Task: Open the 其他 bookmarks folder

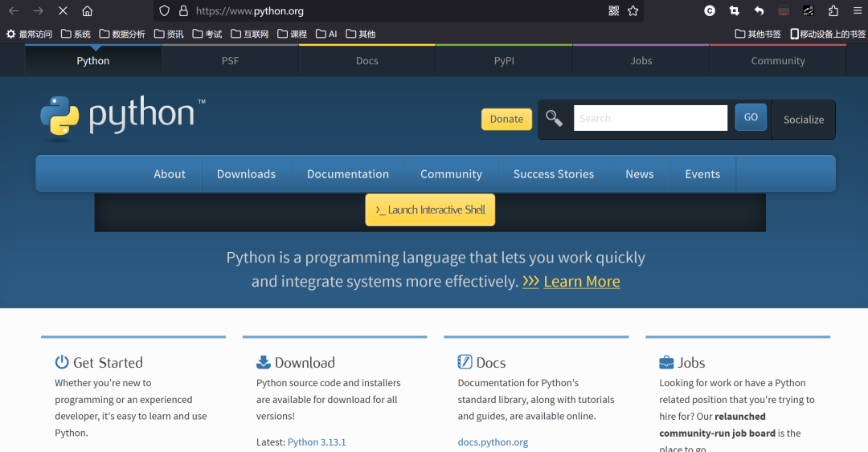Action: coord(360,34)
